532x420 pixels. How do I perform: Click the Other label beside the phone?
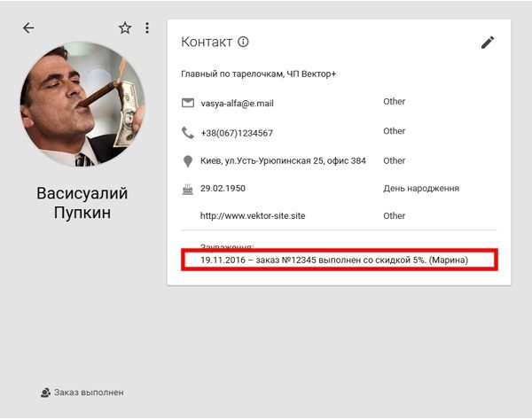pyautogui.click(x=395, y=131)
